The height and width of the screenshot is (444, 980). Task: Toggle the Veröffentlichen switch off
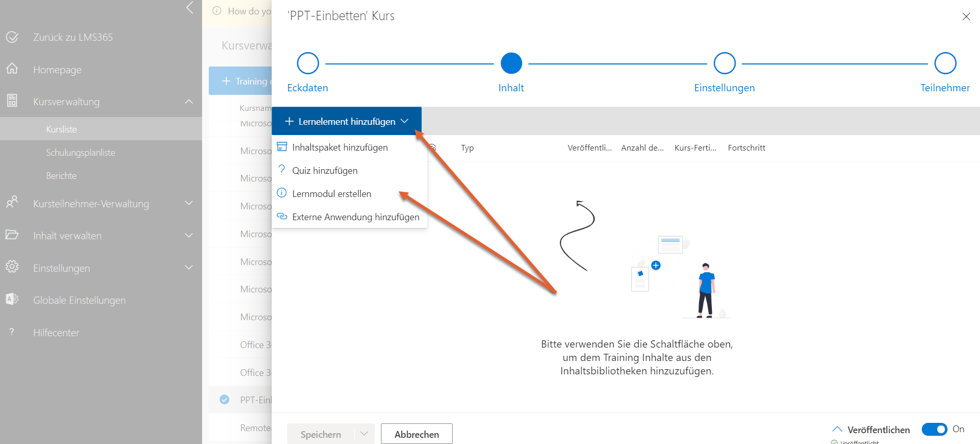click(934, 429)
